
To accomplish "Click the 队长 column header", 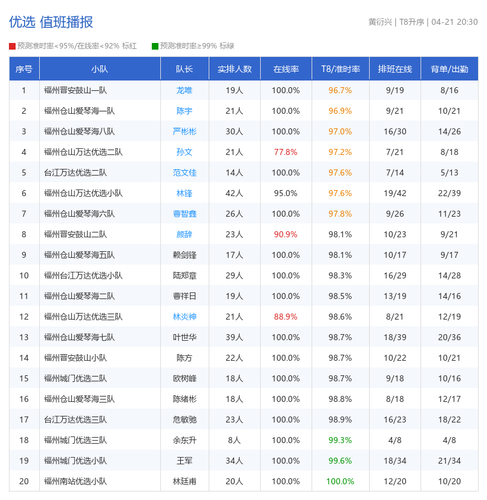I will [x=184, y=69].
